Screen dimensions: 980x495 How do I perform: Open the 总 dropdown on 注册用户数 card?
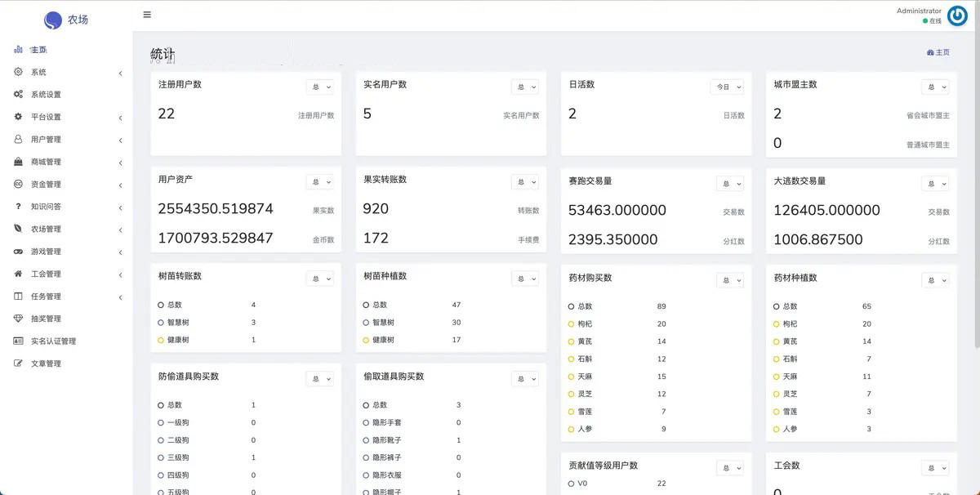click(x=320, y=86)
